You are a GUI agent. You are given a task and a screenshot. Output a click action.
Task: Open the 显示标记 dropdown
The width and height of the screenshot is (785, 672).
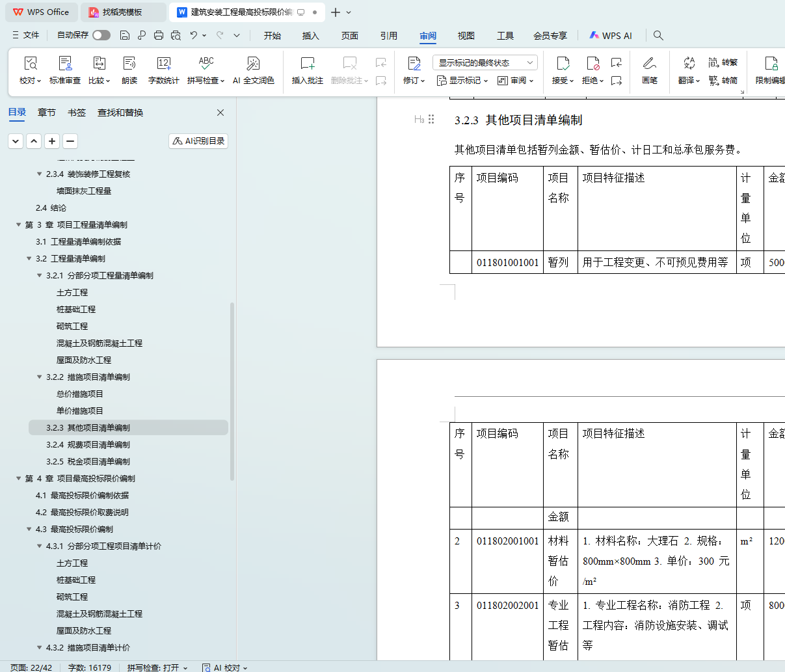pyautogui.click(x=462, y=81)
